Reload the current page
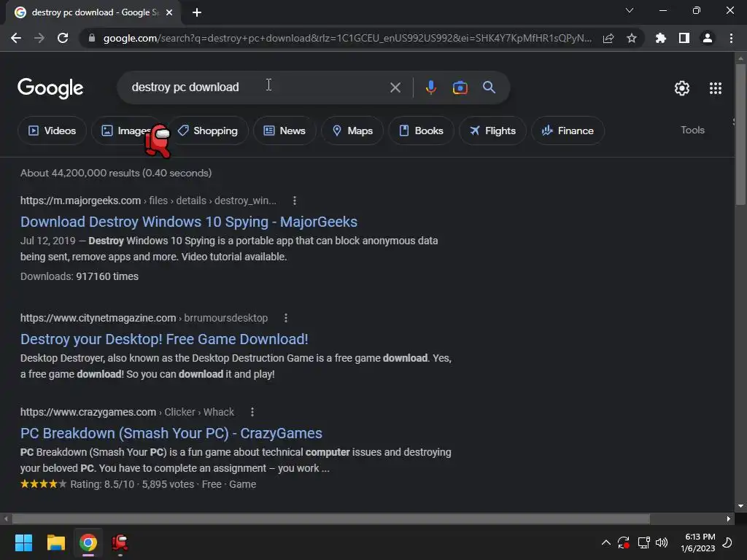The image size is (747, 560). click(63, 38)
